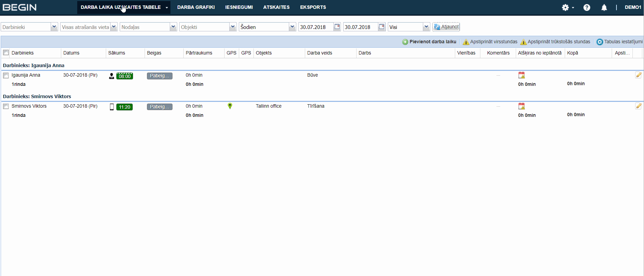Go to the Darba grafiki menu
Image resolution: width=644 pixels, height=276 pixels.
pos(196,7)
